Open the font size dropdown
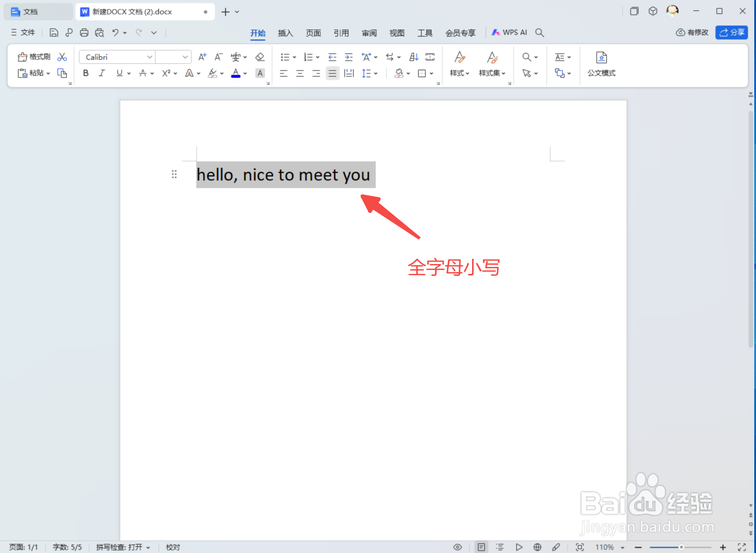The height and width of the screenshot is (553, 756). pos(185,57)
